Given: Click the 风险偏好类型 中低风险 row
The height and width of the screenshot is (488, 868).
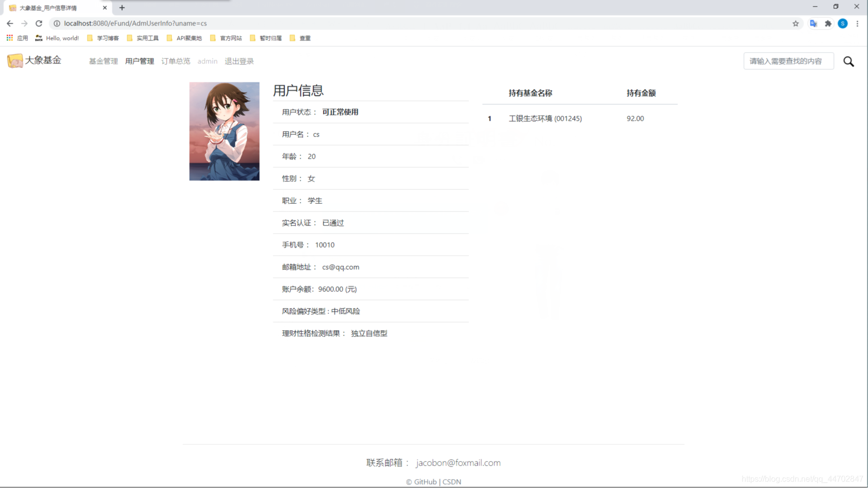Looking at the screenshot, I should tap(371, 311).
